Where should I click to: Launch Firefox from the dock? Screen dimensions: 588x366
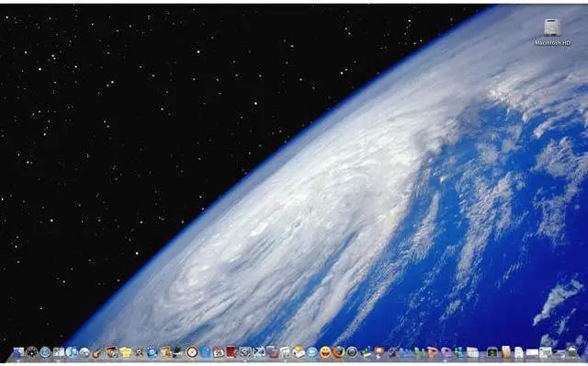coord(339,351)
